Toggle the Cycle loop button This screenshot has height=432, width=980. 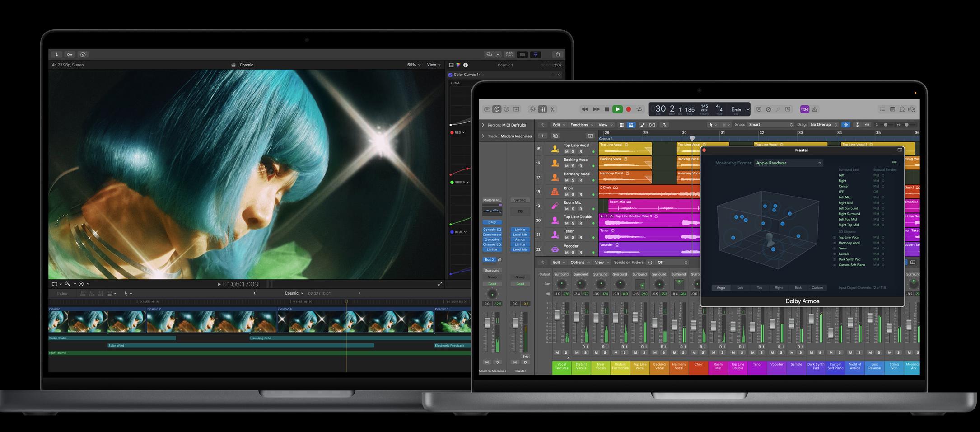(639, 109)
